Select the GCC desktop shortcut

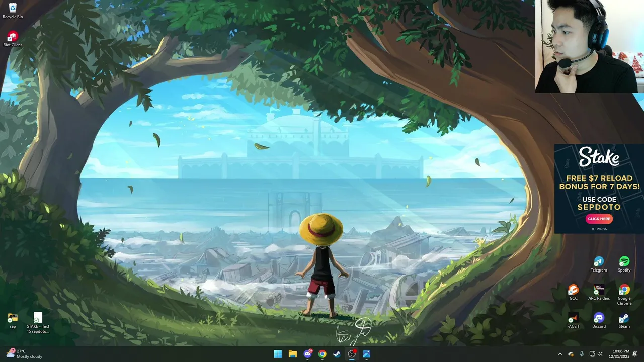point(573,292)
